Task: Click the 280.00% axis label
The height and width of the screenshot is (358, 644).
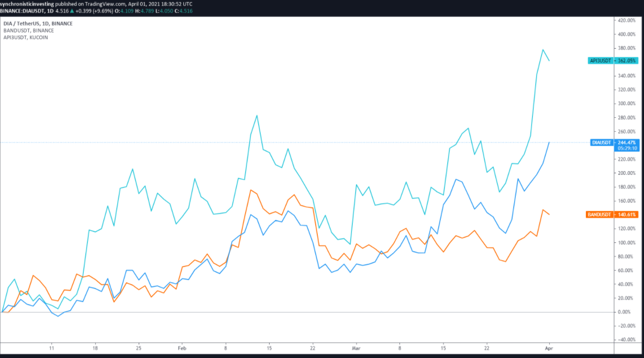Action: (627, 118)
